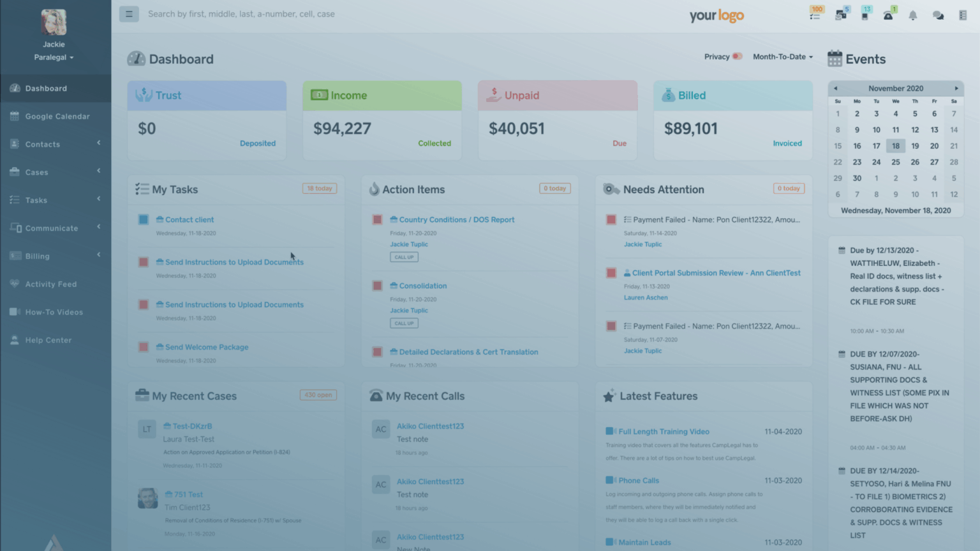This screenshot has height=551, width=980.
Task: Open the Help Center from the sidebar
Action: pos(47,340)
